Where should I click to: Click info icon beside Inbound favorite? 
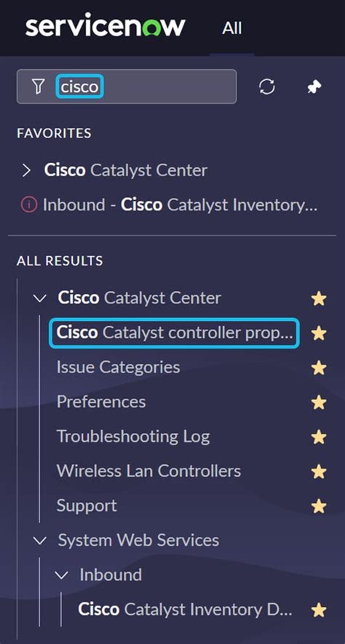[28, 204]
